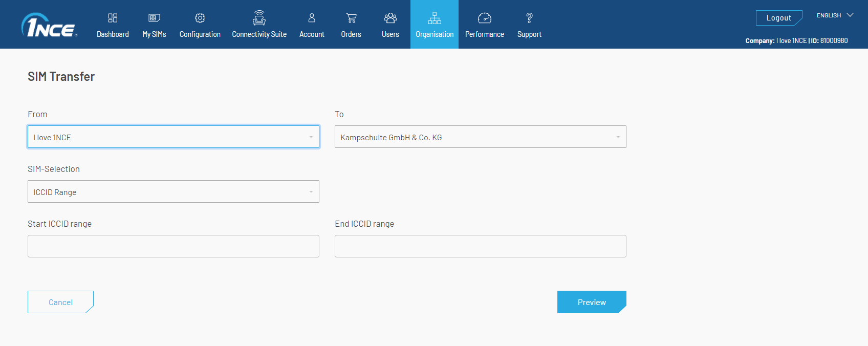This screenshot has width=868, height=346.
Task: Open the Performance gauge icon
Action: [485, 18]
